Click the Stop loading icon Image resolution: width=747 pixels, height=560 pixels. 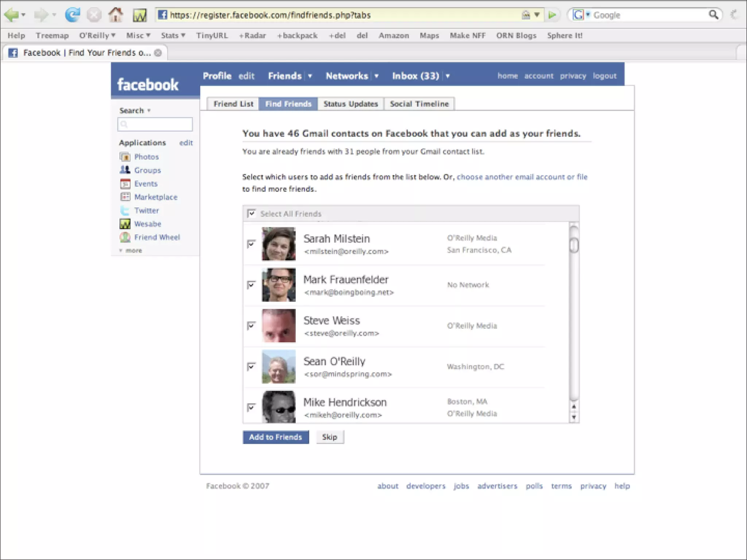tap(94, 15)
